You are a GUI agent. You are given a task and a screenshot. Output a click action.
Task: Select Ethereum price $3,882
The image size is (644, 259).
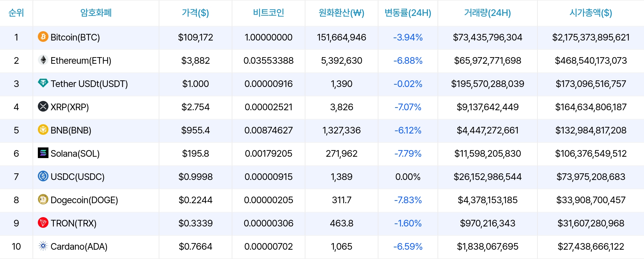click(196, 60)
